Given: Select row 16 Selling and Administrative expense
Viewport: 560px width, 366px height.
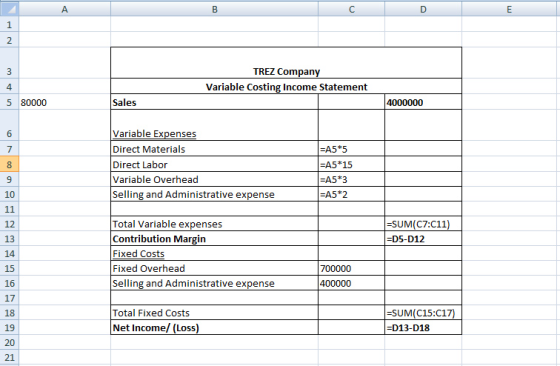Looking at the screenshot, I should (x=214, y=283).
